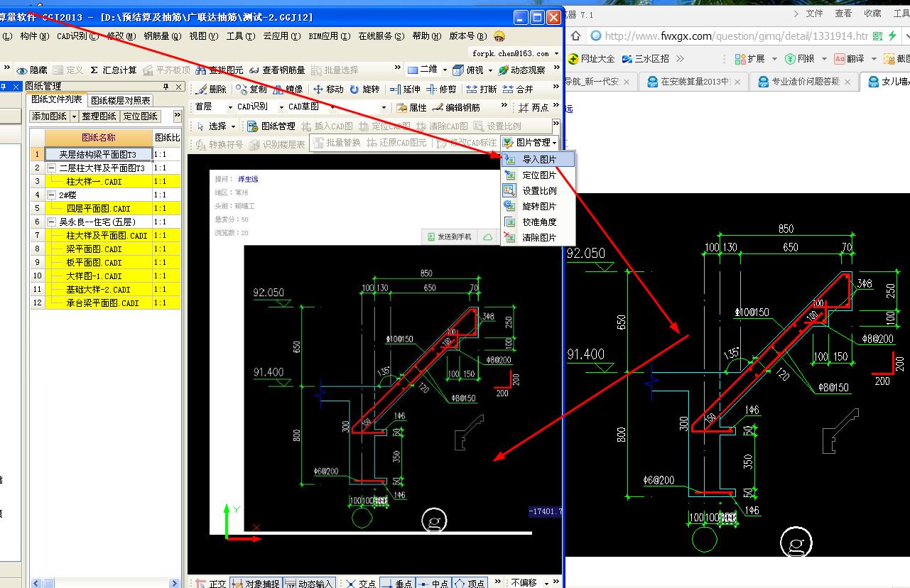This screenshot has height=588, width=910.
Task: Open 图片管理 dropdown button
Action: [x=530, y=143]
